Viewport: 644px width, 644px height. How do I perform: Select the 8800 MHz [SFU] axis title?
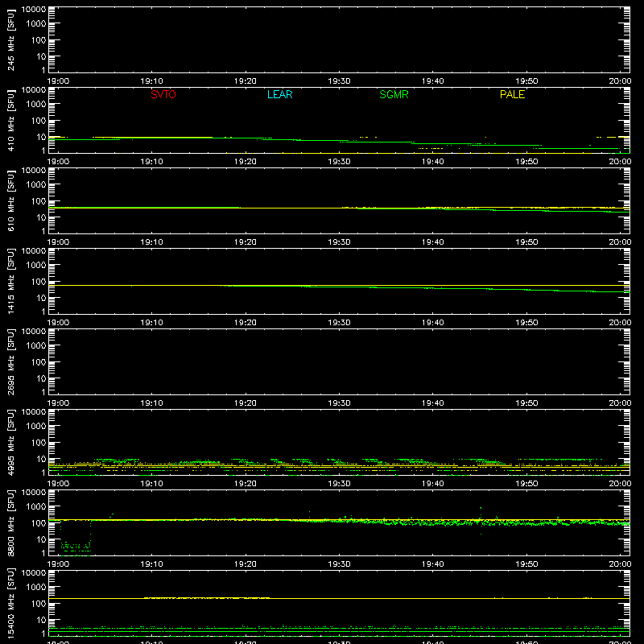[11, 522]
